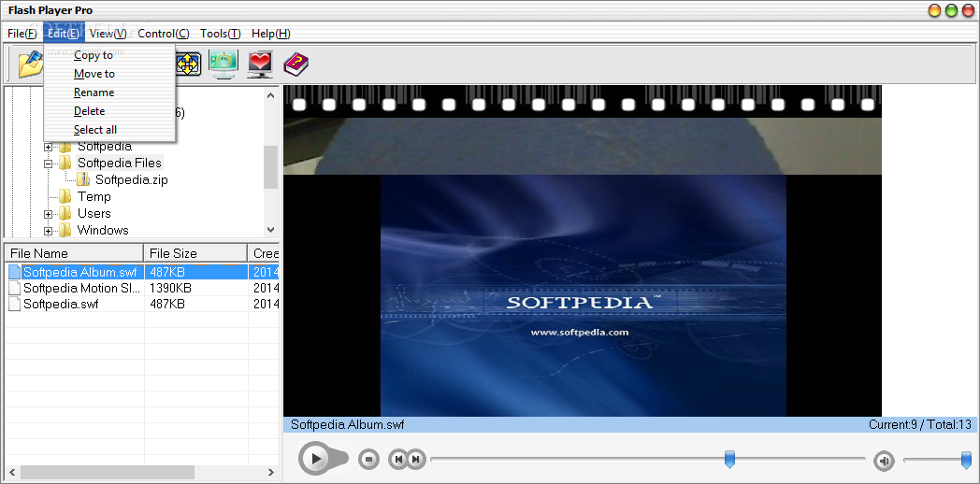980x484 pixels.
Task: Select Softpedia Album.swf in file list
Action: pos(80,272)
